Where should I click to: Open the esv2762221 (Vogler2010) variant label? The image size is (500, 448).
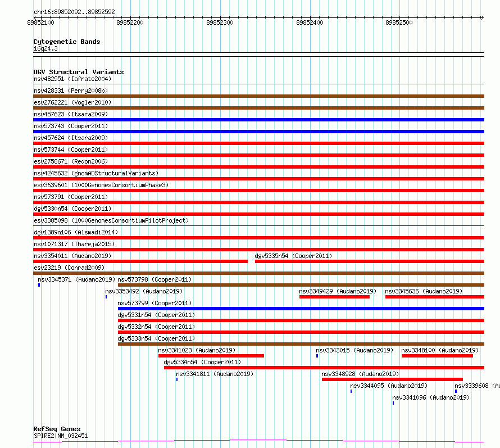[x=72, y=102]
